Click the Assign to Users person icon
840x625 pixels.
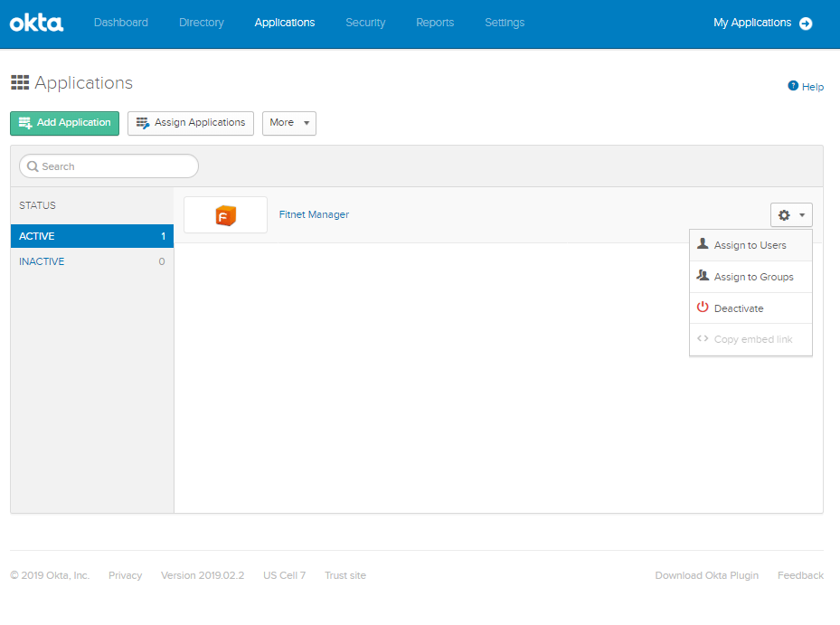pyautogui.click(x=703, y=244)
